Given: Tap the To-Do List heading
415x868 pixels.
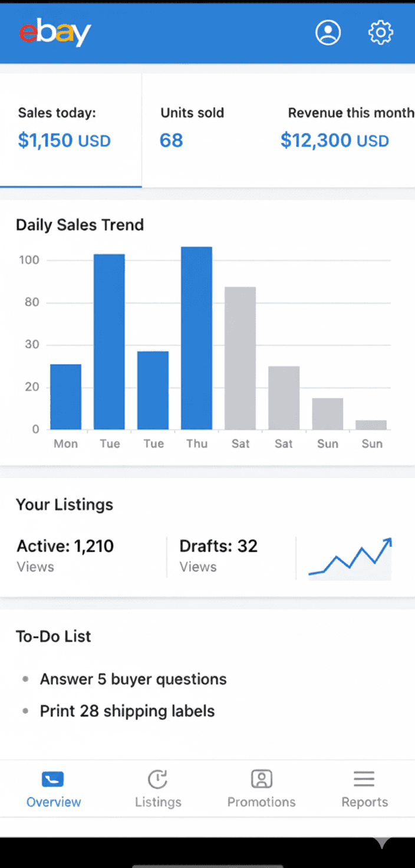Looking at the screenshot, I should click(x=54, y=636).
